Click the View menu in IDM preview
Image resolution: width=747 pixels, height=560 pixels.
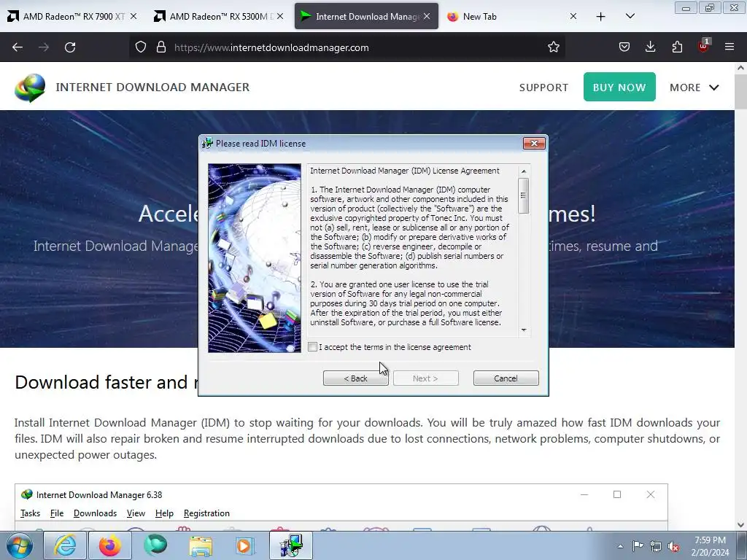(136, 513)
